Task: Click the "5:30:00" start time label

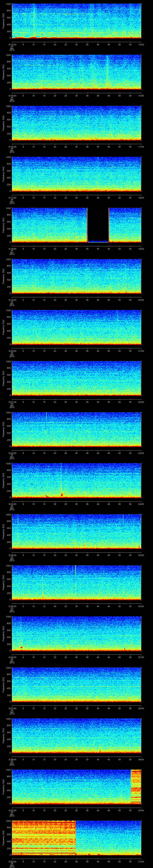Action: click(12, 861)
